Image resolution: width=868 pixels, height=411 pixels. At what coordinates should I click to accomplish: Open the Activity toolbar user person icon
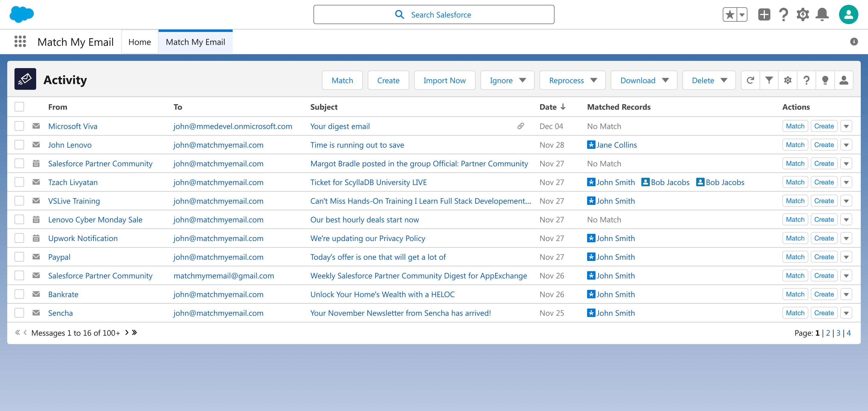(x=843, y=80)
